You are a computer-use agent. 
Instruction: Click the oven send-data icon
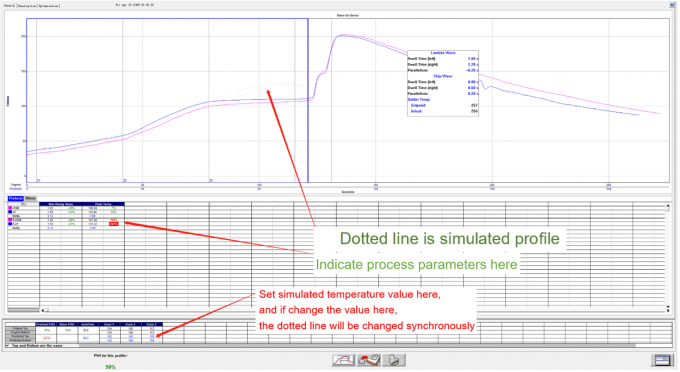pyautogui.click(x=369, y=360)
